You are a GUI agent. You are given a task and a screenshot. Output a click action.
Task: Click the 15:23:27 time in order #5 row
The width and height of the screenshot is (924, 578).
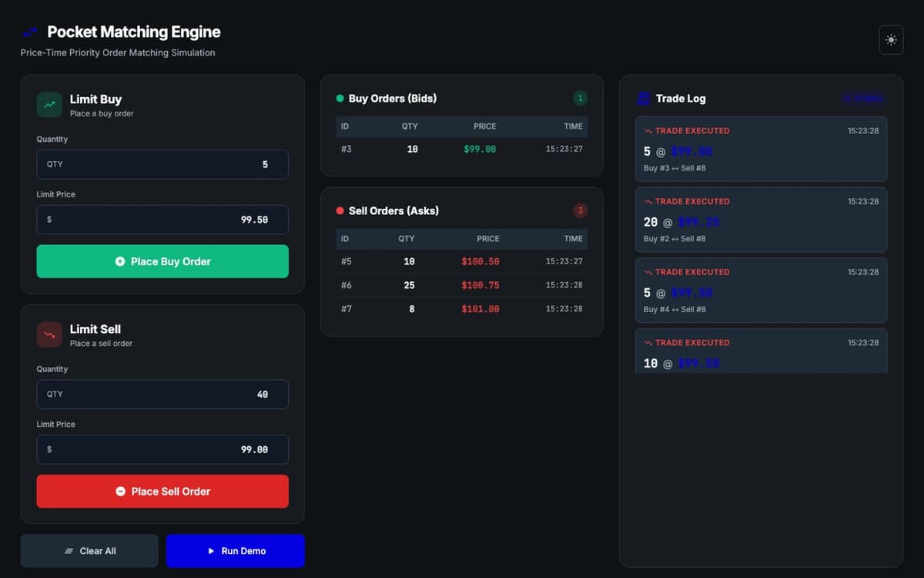(x=564, y=262)
